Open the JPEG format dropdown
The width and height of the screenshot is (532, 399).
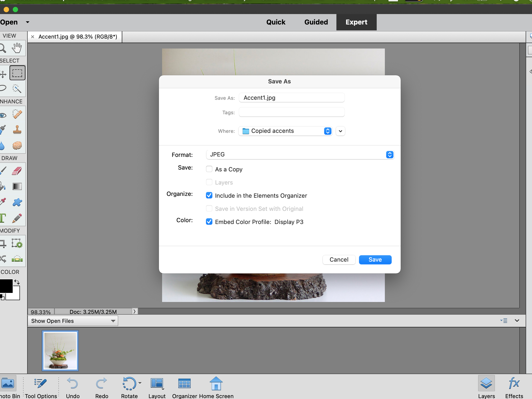300,155
